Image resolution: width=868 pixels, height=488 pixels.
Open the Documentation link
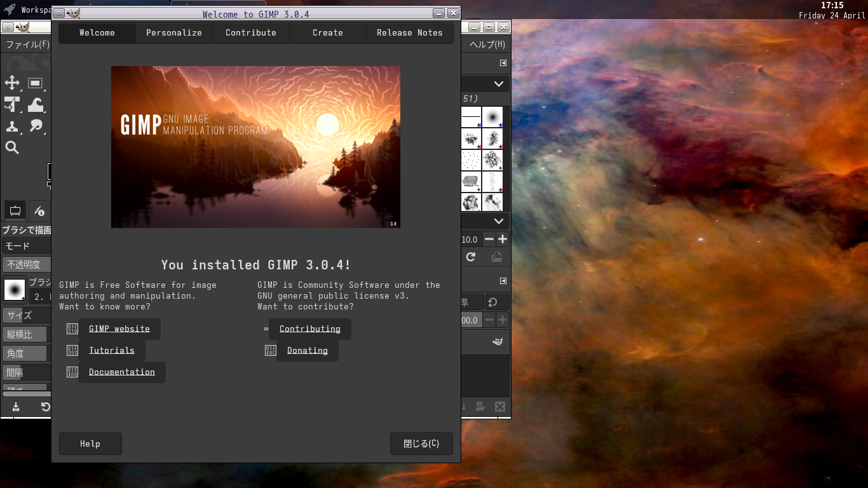(122, 372)
